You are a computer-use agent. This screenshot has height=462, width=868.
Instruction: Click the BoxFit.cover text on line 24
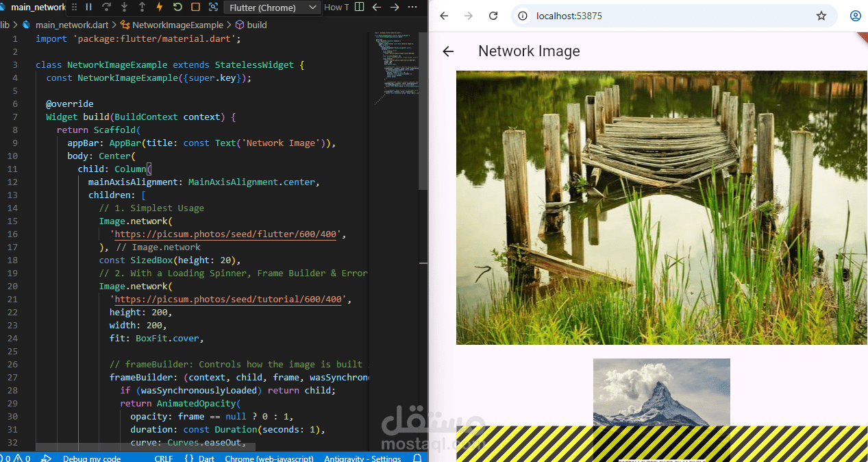167,339
